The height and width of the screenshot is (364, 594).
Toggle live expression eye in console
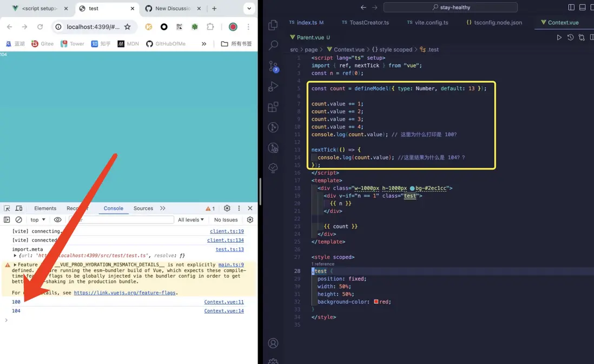pos(57,220)
